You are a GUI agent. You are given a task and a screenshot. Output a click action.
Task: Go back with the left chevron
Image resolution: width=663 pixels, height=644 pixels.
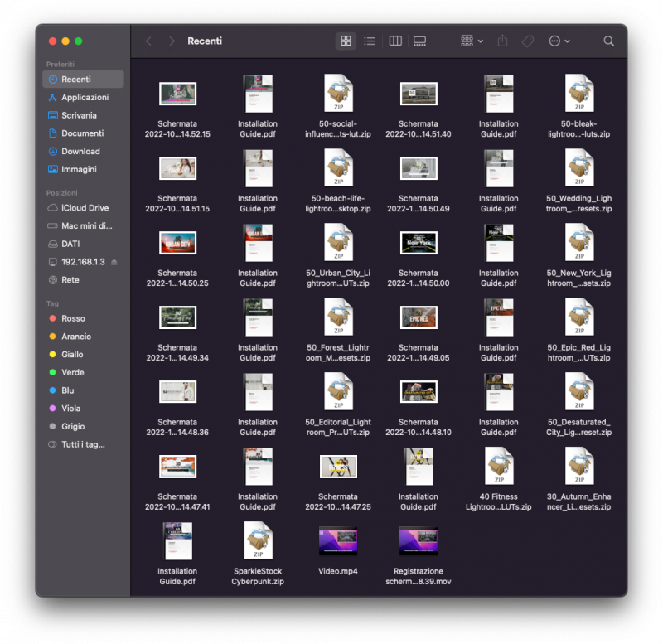[148, 41]
